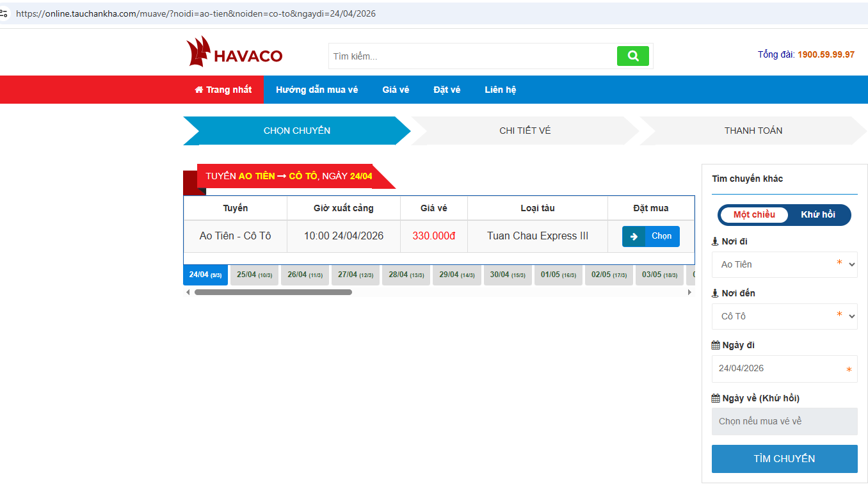This screenshot has width=868, height=489.
Task: Call hotline link 1900.59.99.97
Action: coord(825,54)
